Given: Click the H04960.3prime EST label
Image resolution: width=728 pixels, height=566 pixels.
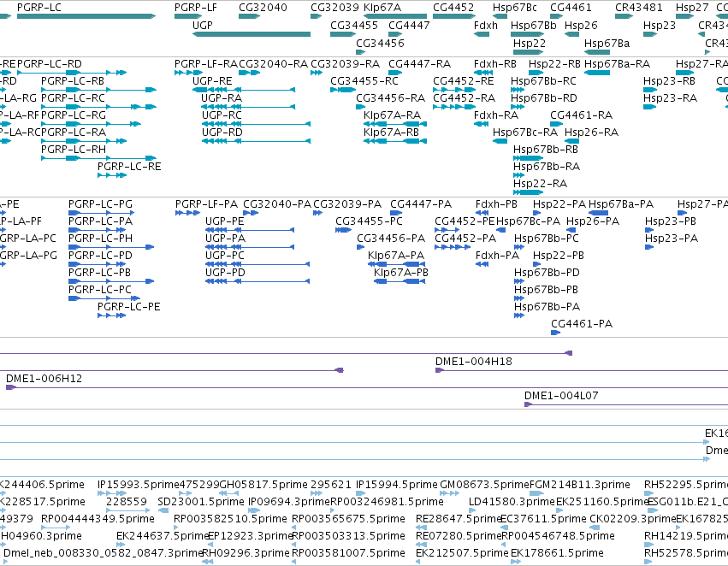Looking at the screenshot, I should tap(41, 536).
